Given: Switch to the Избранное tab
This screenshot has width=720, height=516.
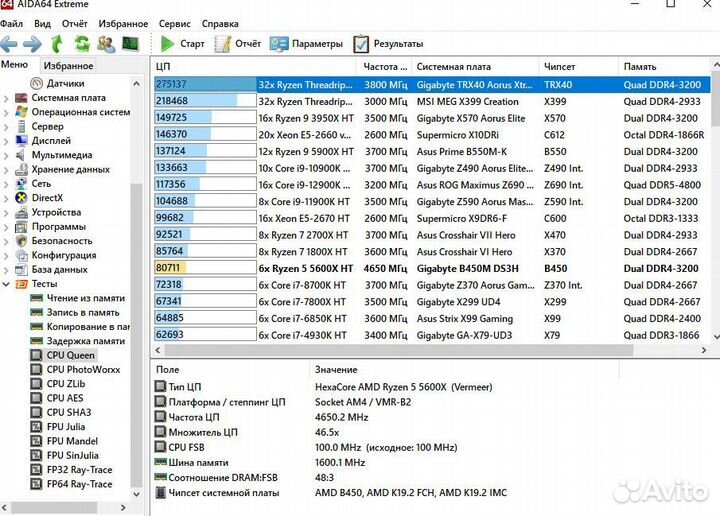Looking at the screenshot, I should (68, 66).
